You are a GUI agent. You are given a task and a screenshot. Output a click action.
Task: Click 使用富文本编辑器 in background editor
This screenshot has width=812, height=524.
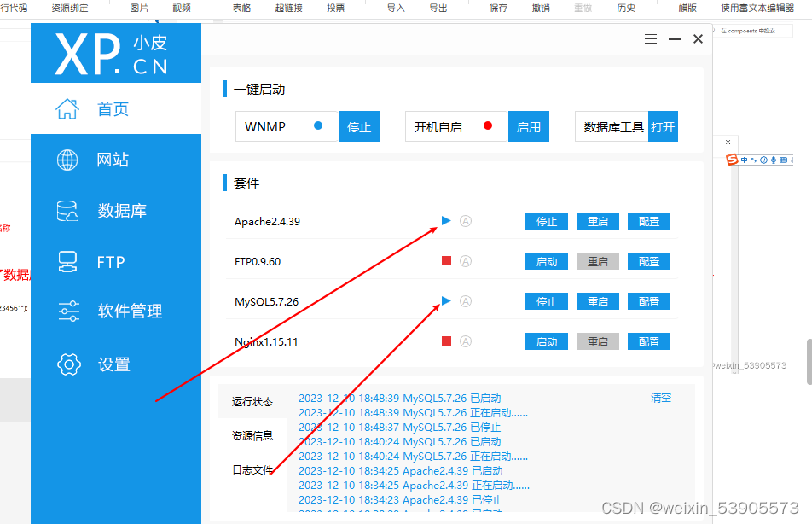pyautogui.click(x=757, y=8)
